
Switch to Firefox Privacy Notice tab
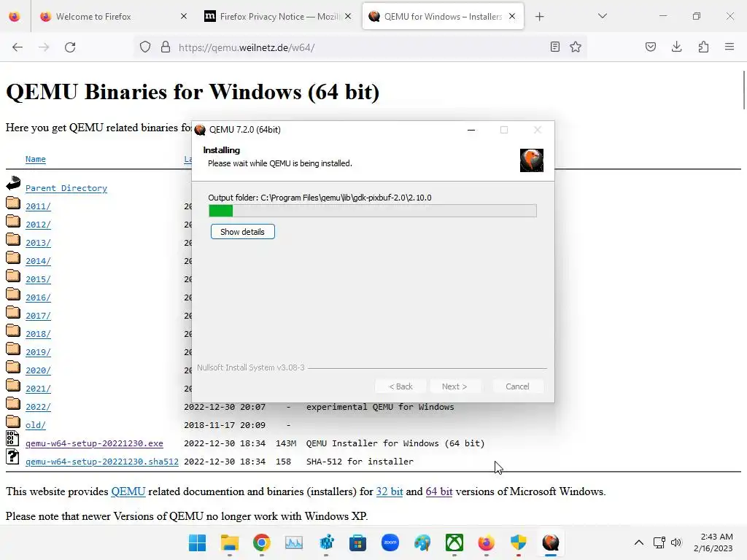pyautogui.click(x=279, y=17)
